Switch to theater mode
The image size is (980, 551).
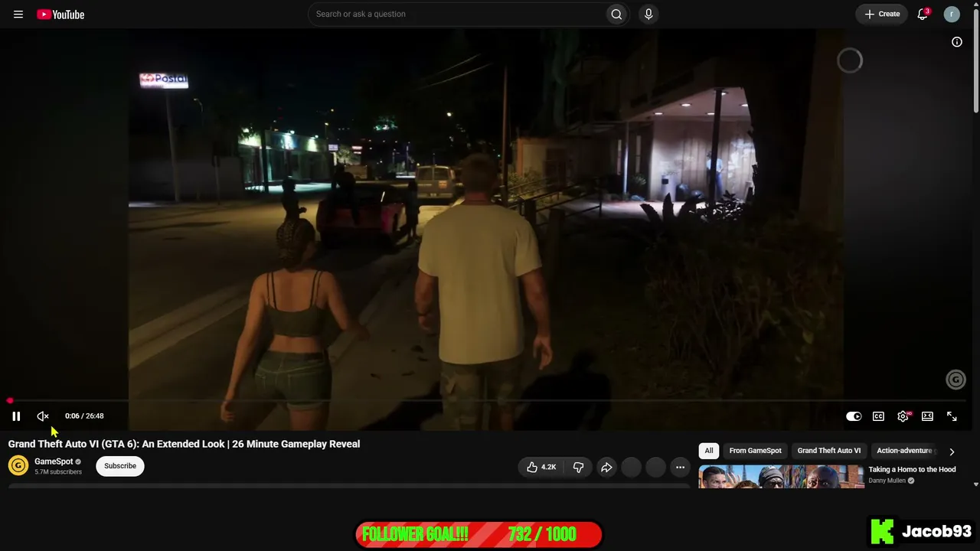[x=927, y=416]
